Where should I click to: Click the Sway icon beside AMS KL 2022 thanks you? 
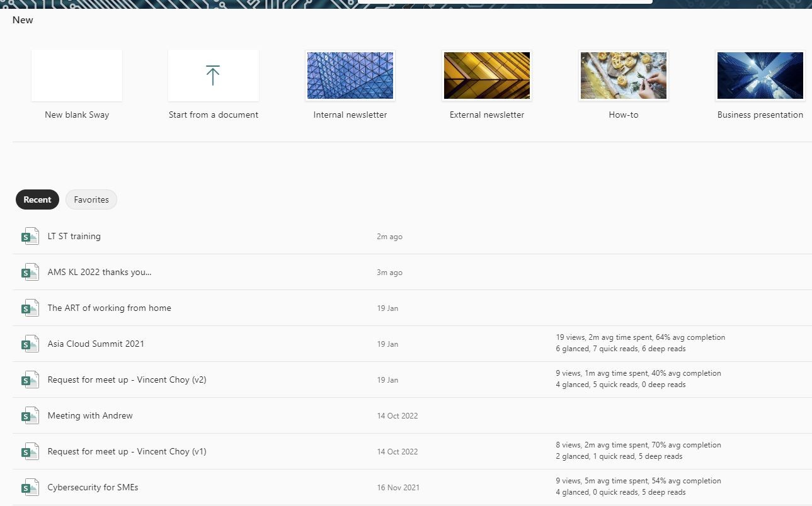[x=30, y=272]
